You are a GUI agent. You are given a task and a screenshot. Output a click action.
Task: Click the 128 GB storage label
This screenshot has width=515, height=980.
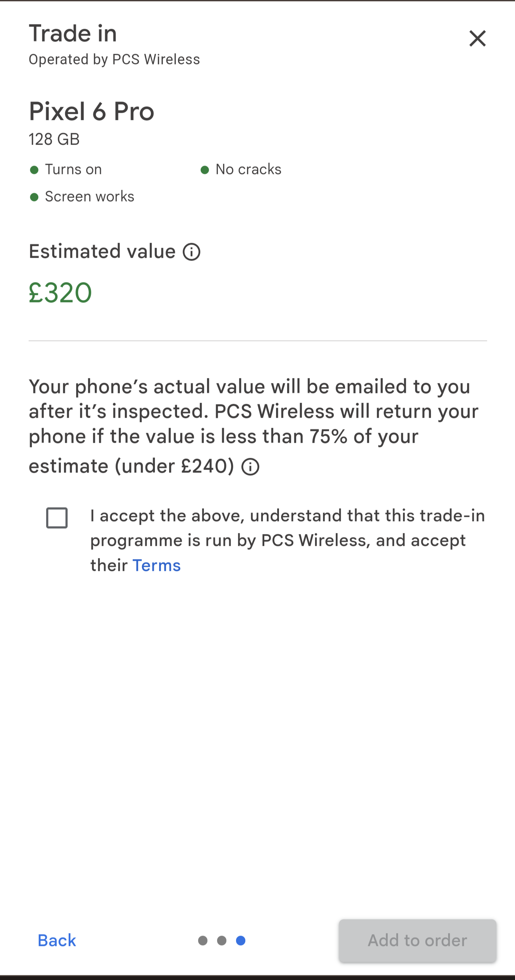[54, 139]
